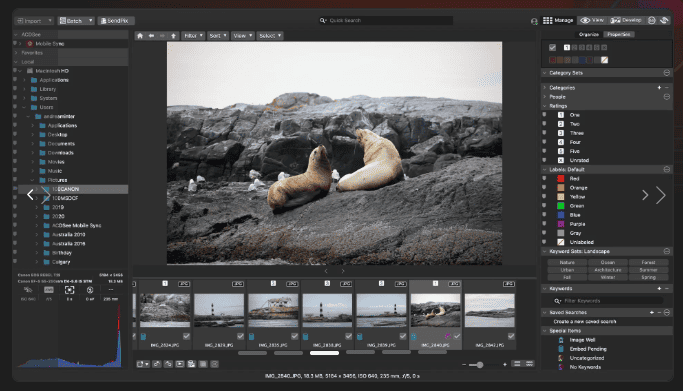Open the Import dropdown arrow
This screenshot has height=391, width=683.
pyautogui.click(x=50, y=20)
